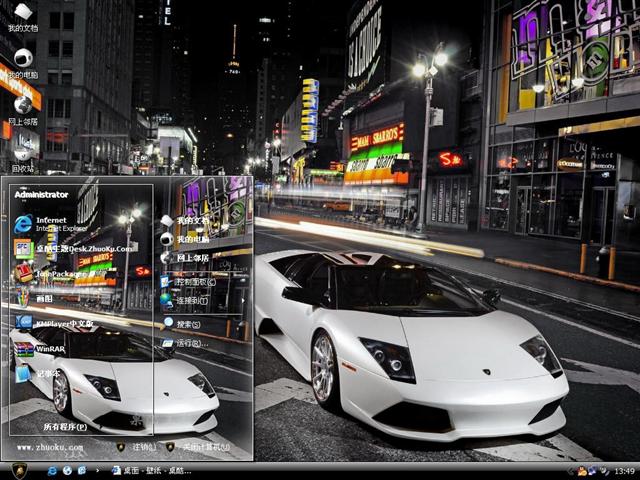Viewport: 640px width, 480px height.
Task: Launch Internet Explorer from start menu
Action: [51, 224]
